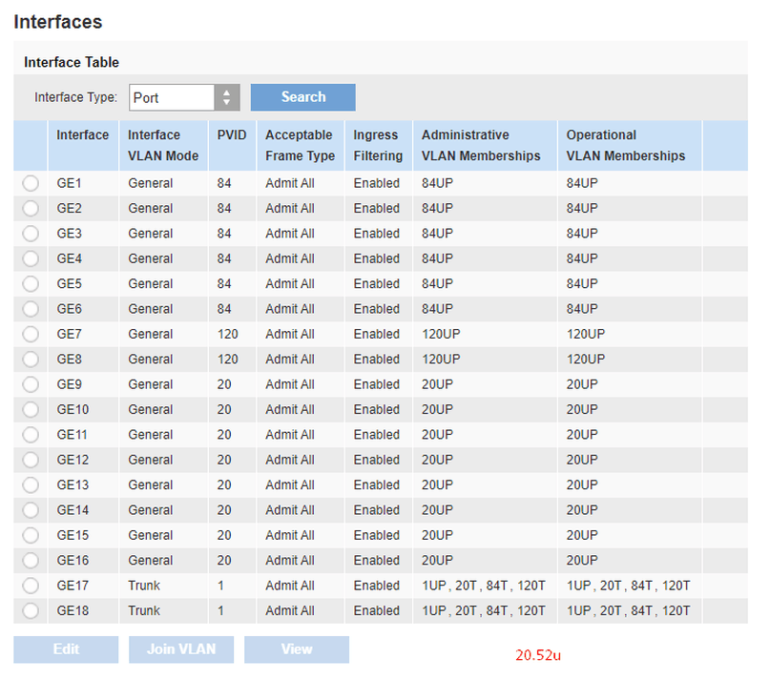Select the GE9 row radio button
This screenshot has height=700, width=770.
31,384
